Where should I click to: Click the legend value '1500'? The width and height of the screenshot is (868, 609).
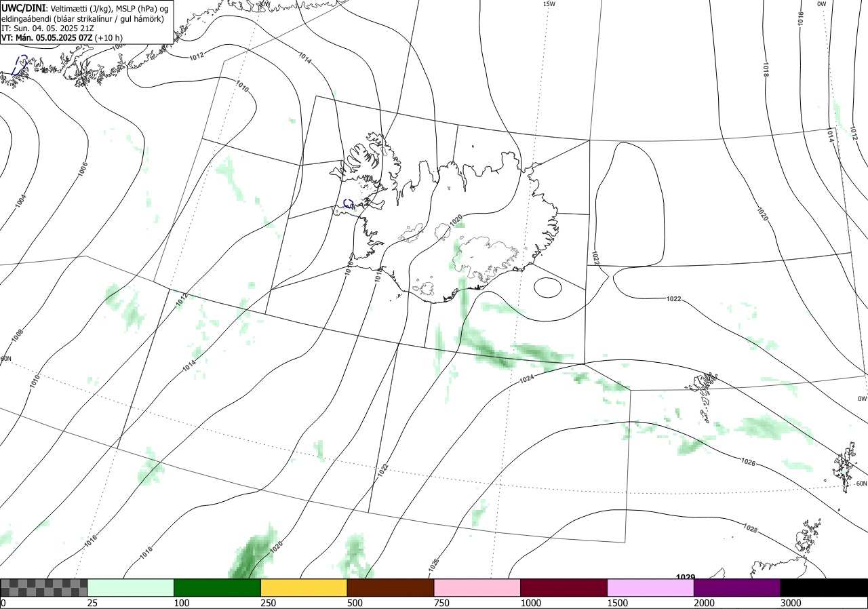pyautogui.click(x=618, y=603)
